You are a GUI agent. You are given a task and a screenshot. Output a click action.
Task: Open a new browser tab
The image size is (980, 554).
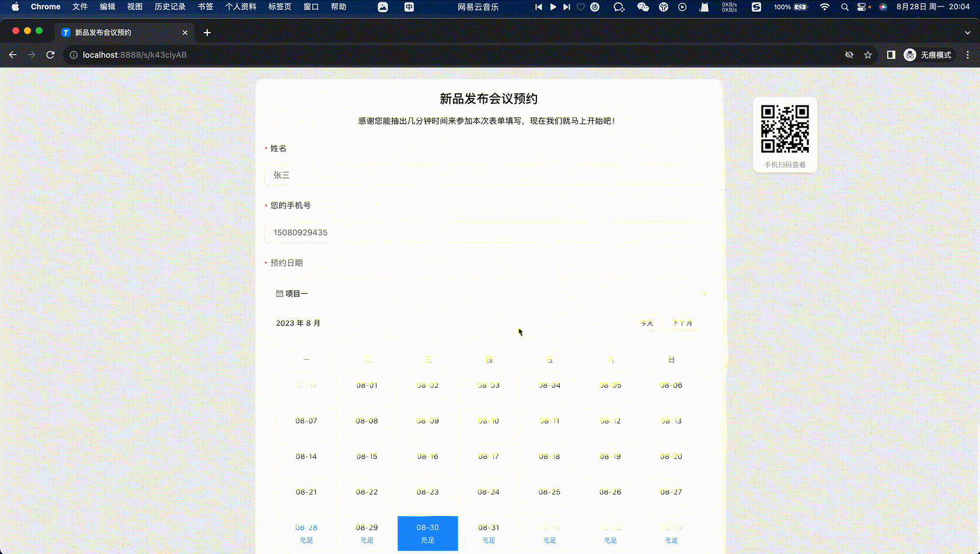[207, 33]
